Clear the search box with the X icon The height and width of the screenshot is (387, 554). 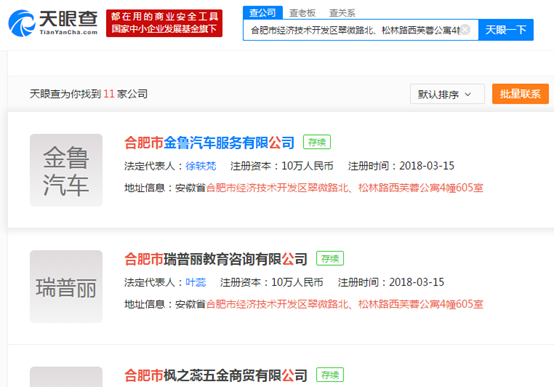(x=465, y=30)
